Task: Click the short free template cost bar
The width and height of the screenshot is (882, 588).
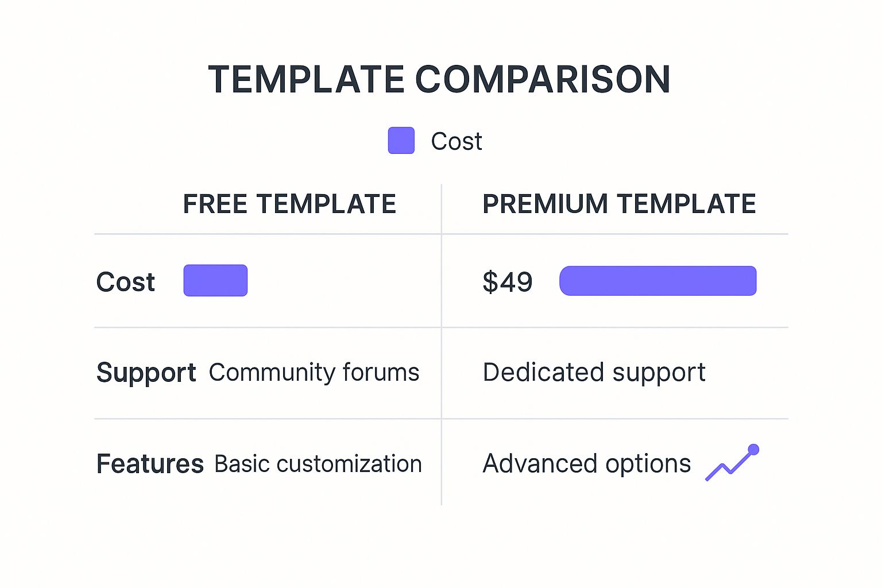Action: [215, 281]
